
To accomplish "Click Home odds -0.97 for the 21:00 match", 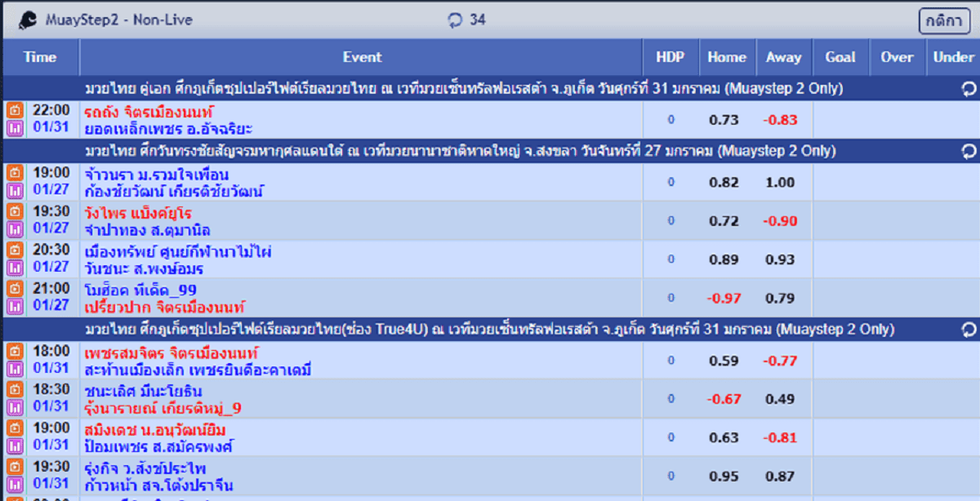I will point(724,299).
